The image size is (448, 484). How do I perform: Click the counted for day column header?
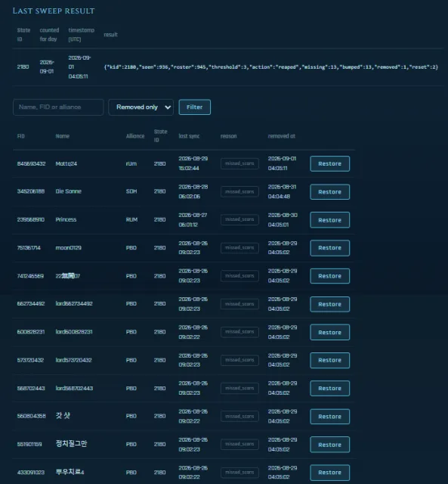click(x=49, y=35)
